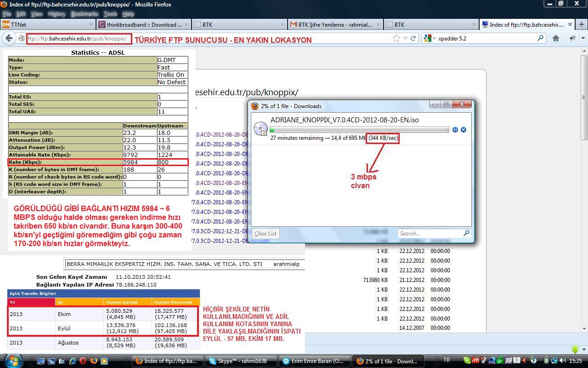Switch to Index of ftp taskbar button
This screenshot has height=368, width=588.
click(x=168, y=361)
